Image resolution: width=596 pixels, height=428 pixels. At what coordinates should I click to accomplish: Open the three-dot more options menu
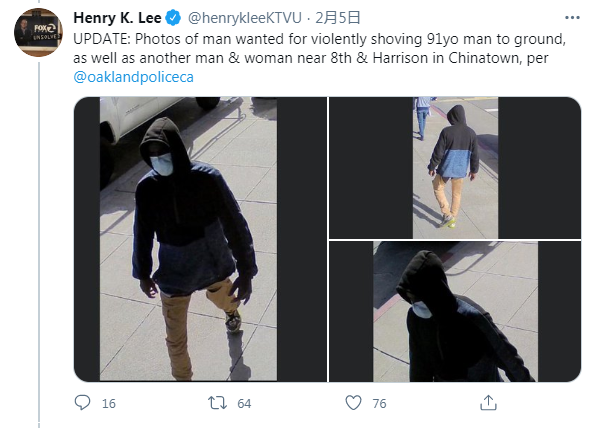(572, 17)
